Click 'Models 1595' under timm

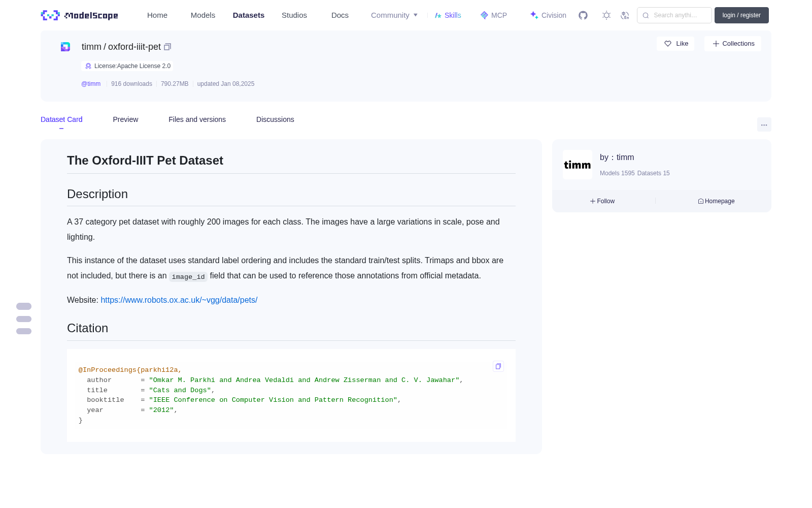coord(617,173)
